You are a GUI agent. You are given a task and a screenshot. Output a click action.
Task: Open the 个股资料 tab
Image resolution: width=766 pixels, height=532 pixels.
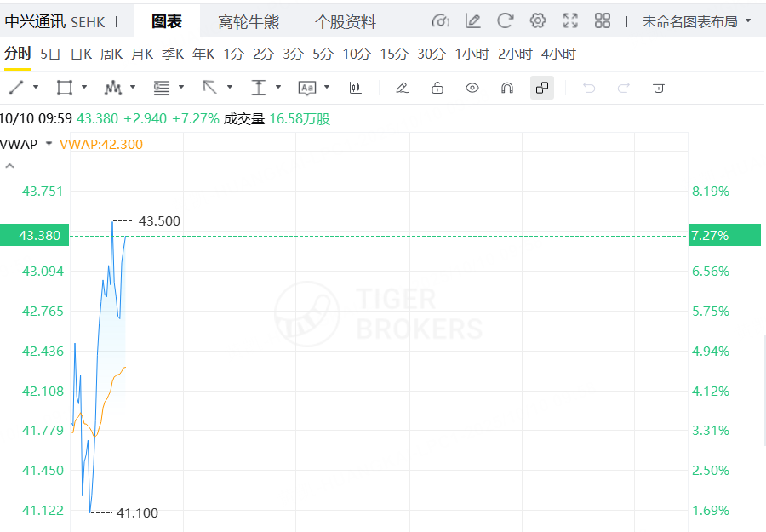(x=345, y=22)
